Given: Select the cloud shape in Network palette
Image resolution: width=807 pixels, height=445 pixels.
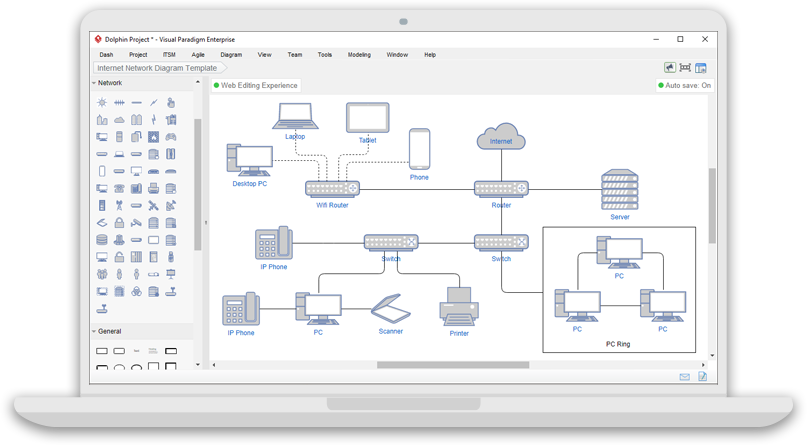Looking at the screenshot, I should [119, 120].
